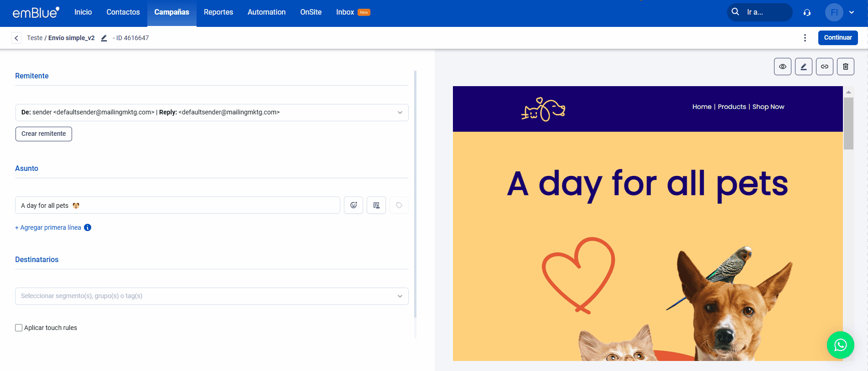Click the Destinatarios section heading
Screen dimensions: 868x371
tap(37, 259)
